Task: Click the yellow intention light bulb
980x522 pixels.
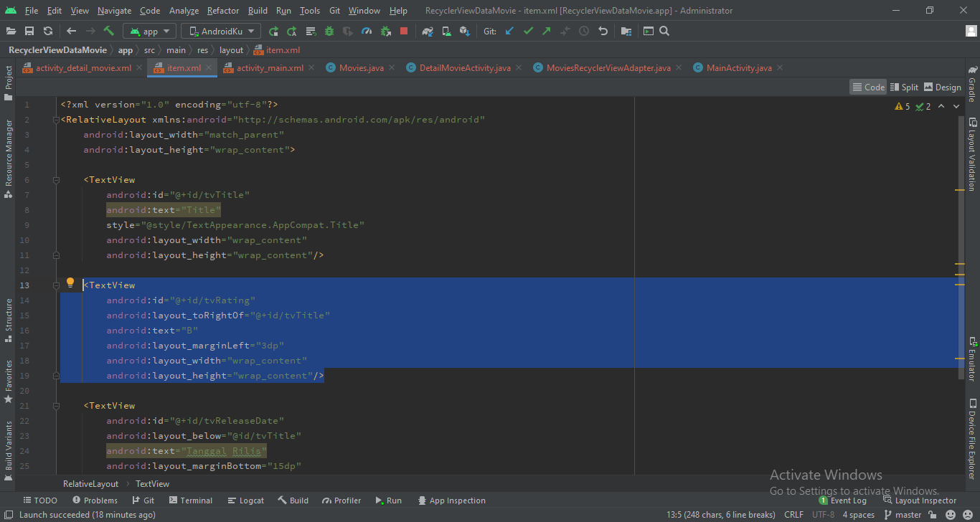Action: (70, 283)
